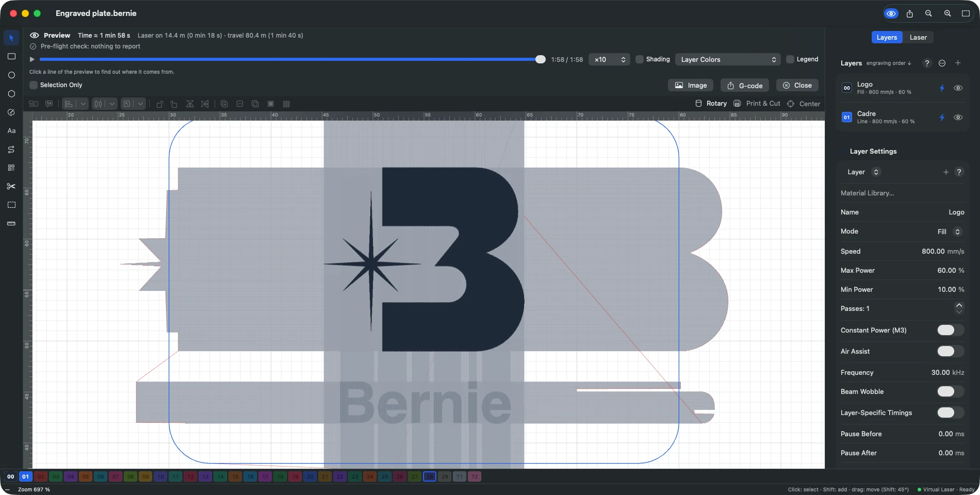This screenshot has height=495, width=980.
Task: Click the Image button
Action: [691, 85]
